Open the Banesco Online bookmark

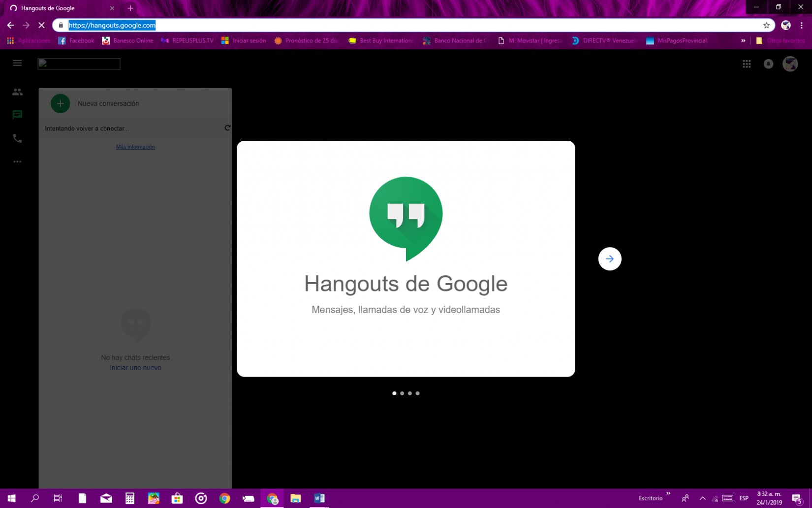127,41
